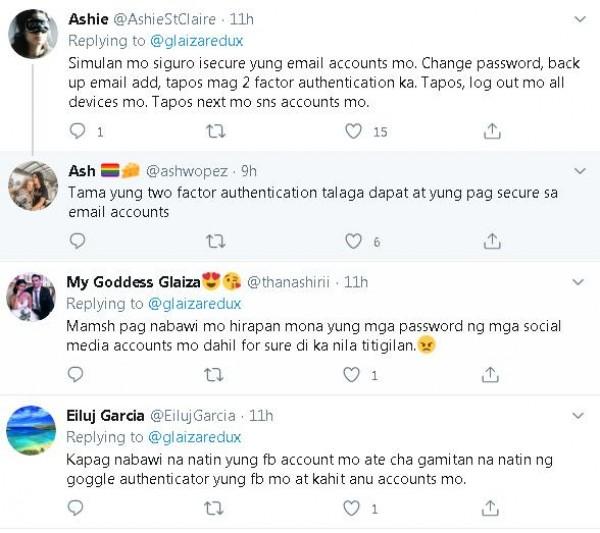Share Ashie's tweet via share icon
The width and height of the screenshot is (600, 533).
pyautogui.click(x=491, y=131)
